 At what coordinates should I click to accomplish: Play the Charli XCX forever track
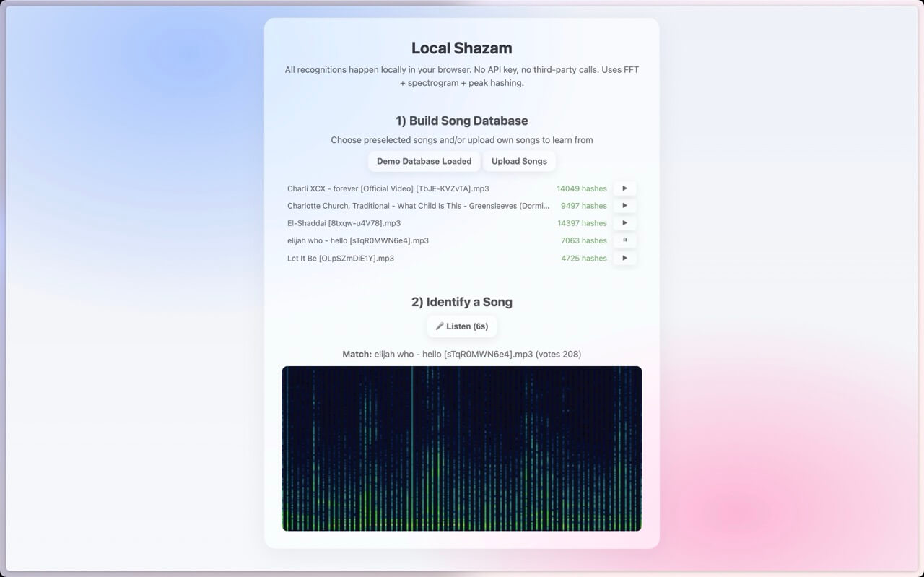pyautogui.click(x=624, y=188)
